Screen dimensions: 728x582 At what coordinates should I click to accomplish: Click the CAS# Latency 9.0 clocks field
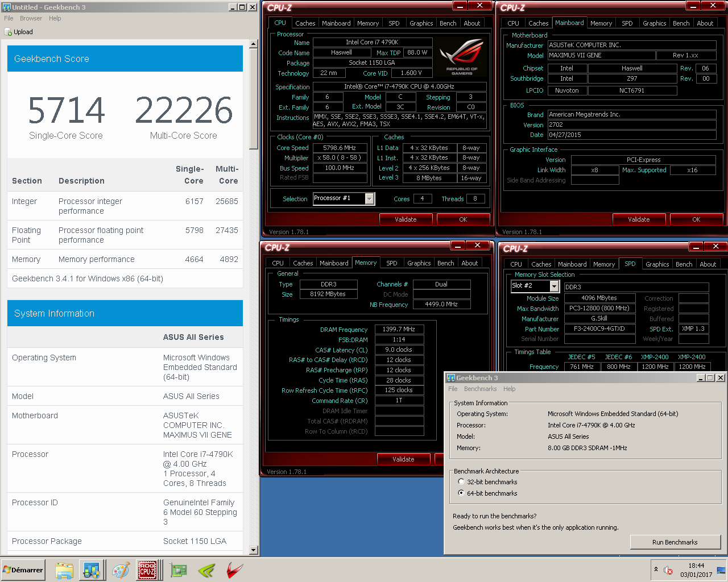point(399,350)
